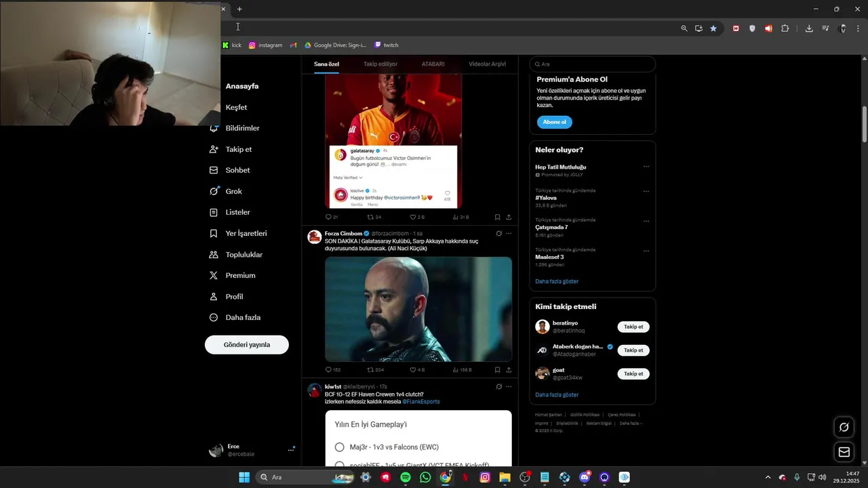This screenshot has height=488, width=868.
Task: Like the Forza Cimbom post
Action: click(417, 370)
